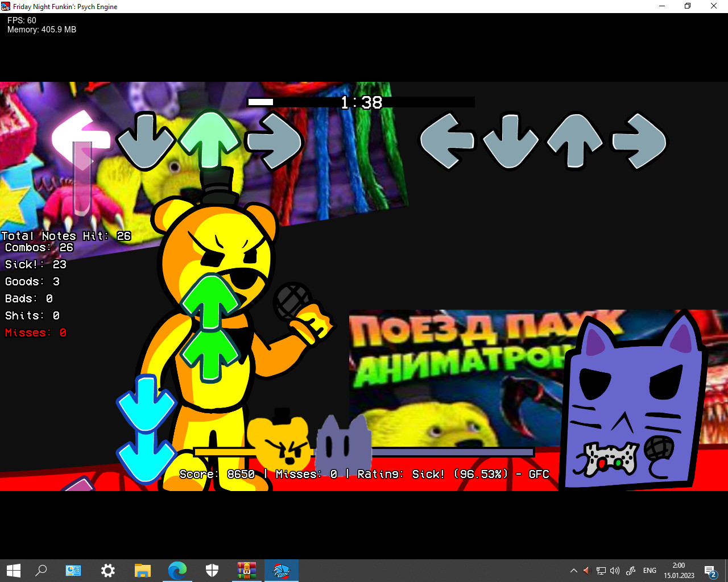Click the 'Bads: 0' counter

(29, 298)
